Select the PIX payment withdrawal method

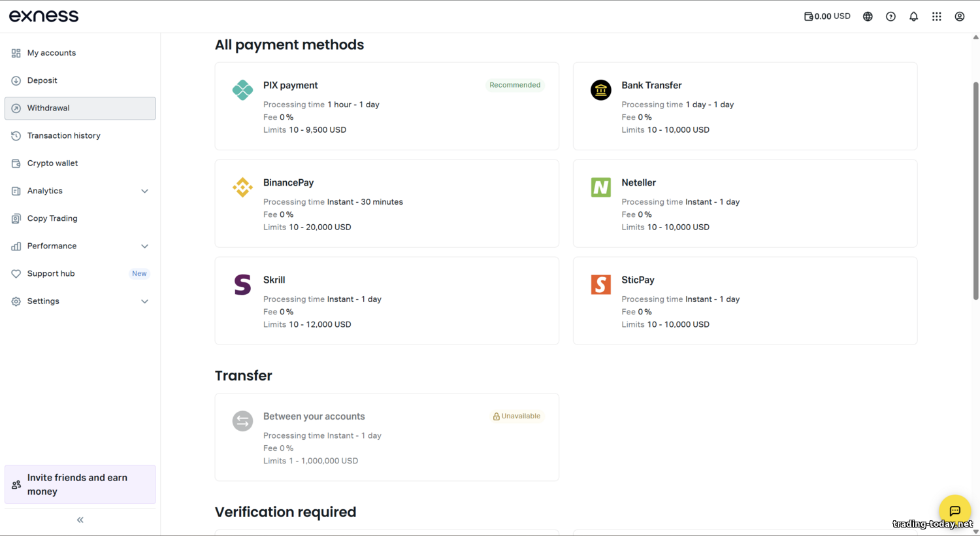click(387, 107)
